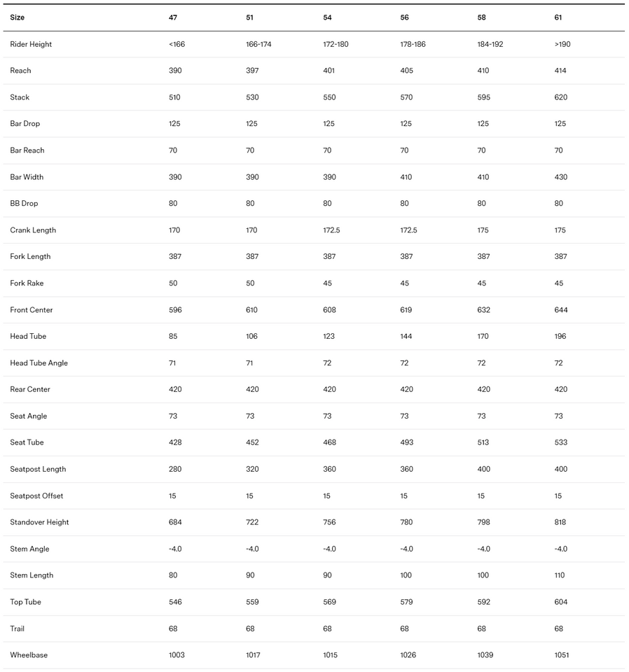Click the Size column header

[17, 17]
